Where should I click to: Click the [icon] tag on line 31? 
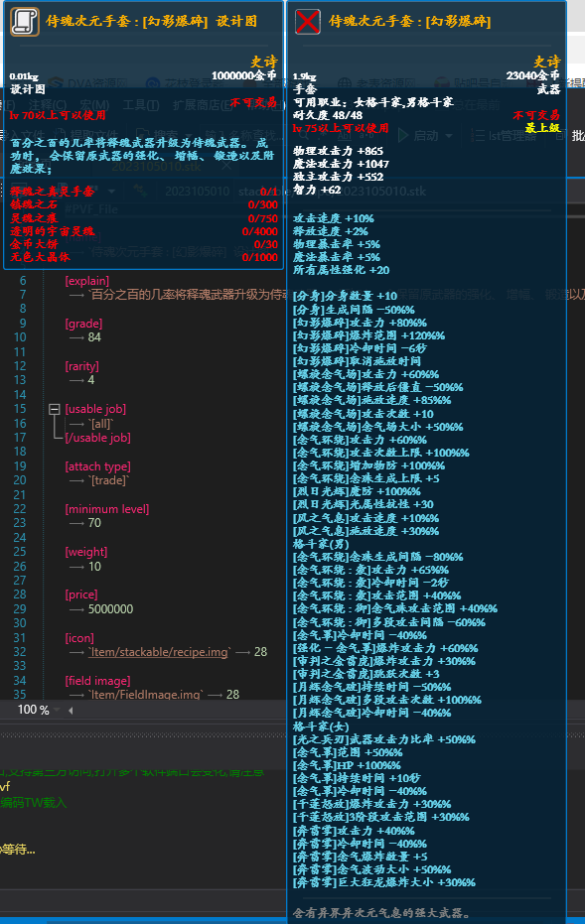79,637
